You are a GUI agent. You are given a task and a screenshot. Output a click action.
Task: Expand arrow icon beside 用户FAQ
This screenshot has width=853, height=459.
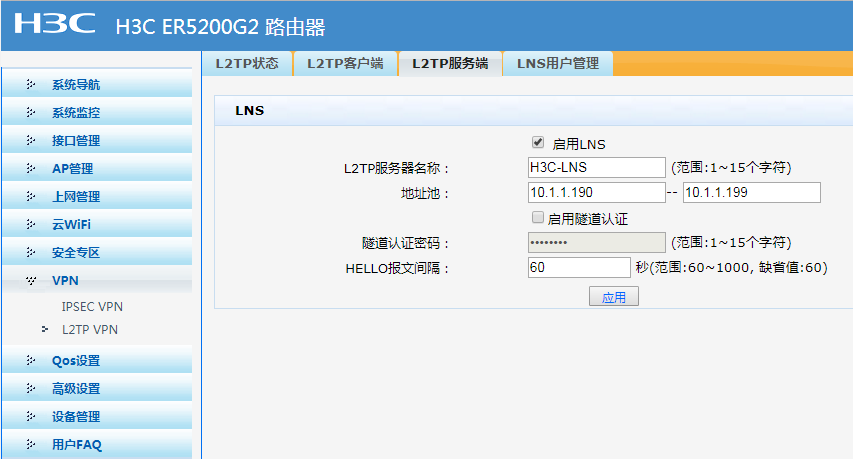click(x=30, y=444)
